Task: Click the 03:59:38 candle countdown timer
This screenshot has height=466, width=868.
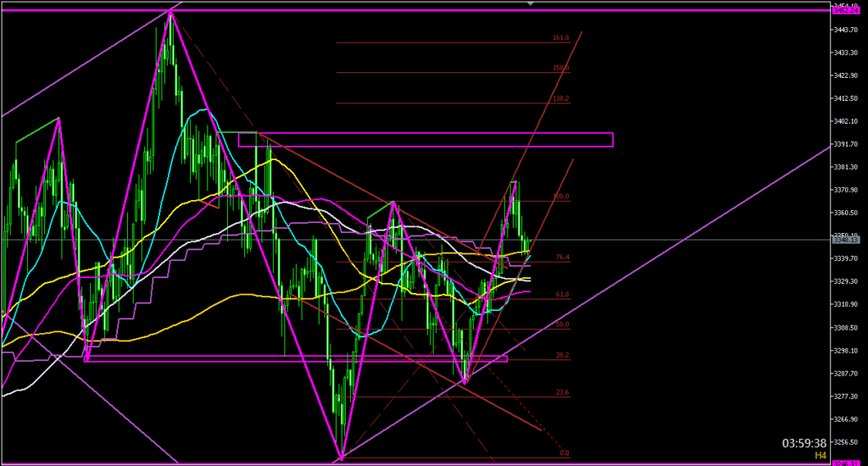Action: 804,443
